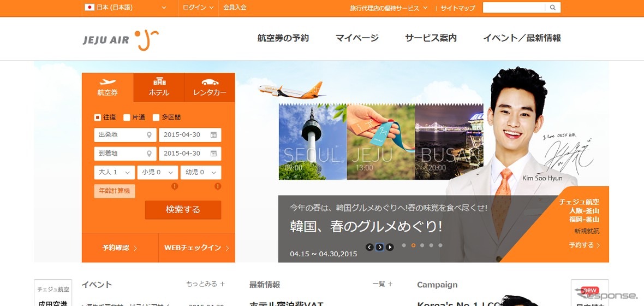The width and height of the screenshot is (644, 306).
Task: Click the 幼児 info warning icon
Action: pos(218,186)
